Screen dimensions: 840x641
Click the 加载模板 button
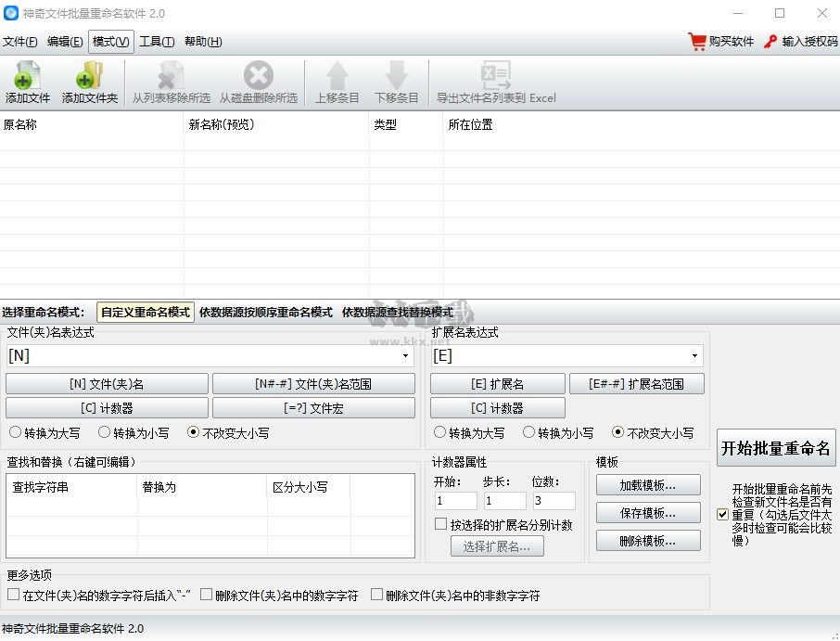point(647,484)
